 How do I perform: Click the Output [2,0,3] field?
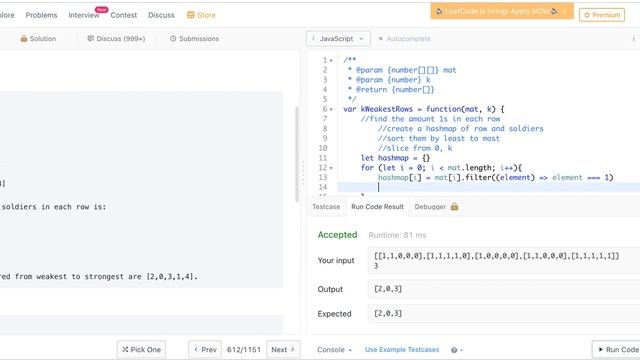504,289
